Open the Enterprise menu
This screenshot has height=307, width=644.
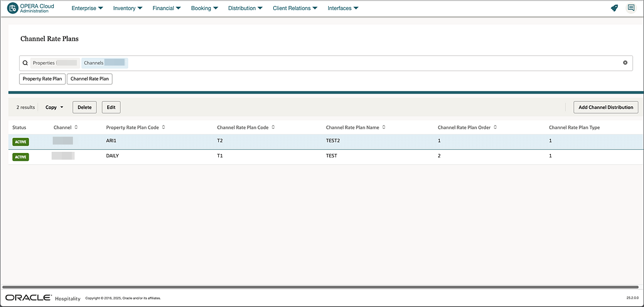tap(87, 8)
